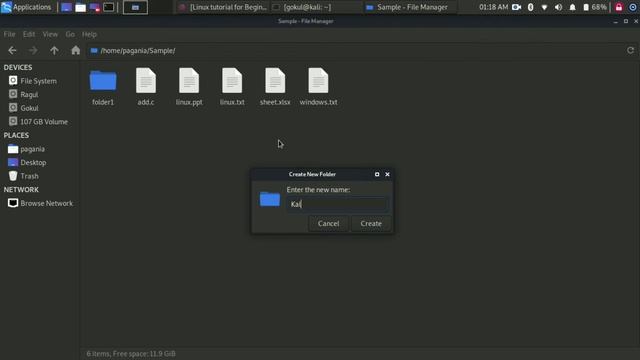Open the volume control tray icon

click(x=558, y=7)
